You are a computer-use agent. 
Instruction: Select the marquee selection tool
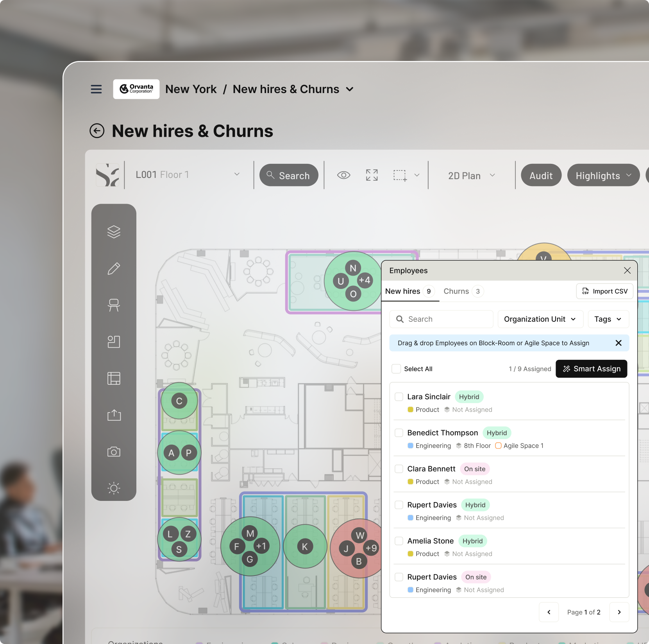click(400, 175)
